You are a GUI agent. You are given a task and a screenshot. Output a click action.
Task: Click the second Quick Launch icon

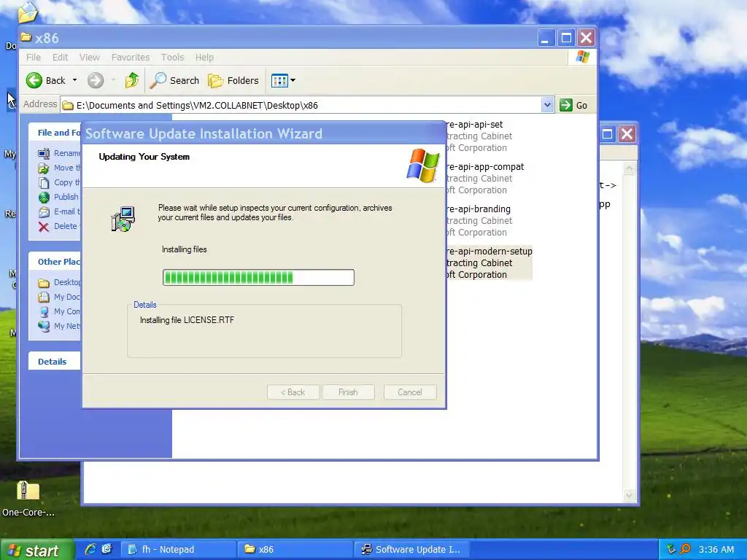(x=107, y=549)
